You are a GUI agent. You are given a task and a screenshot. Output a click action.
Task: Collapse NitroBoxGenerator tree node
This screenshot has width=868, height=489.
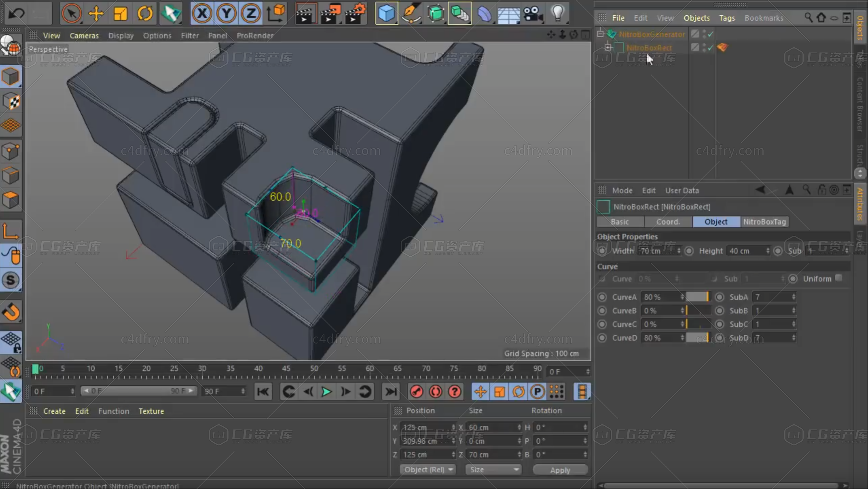click(x=601, y=34)
